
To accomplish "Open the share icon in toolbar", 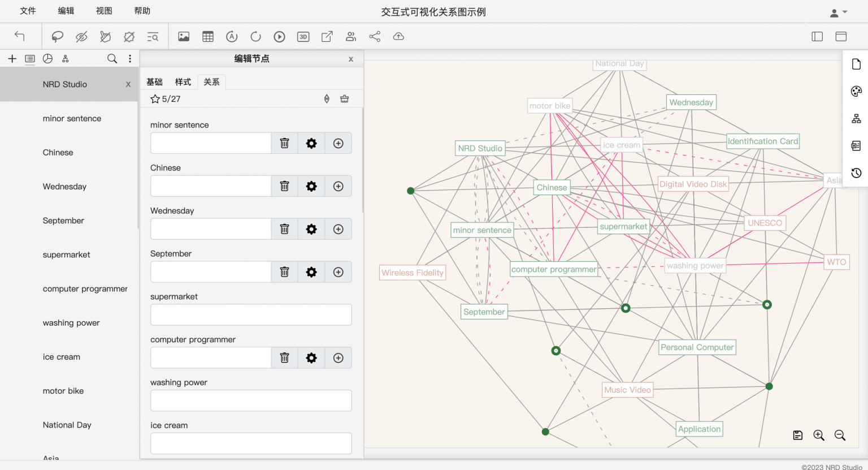I will coord(375,37).
